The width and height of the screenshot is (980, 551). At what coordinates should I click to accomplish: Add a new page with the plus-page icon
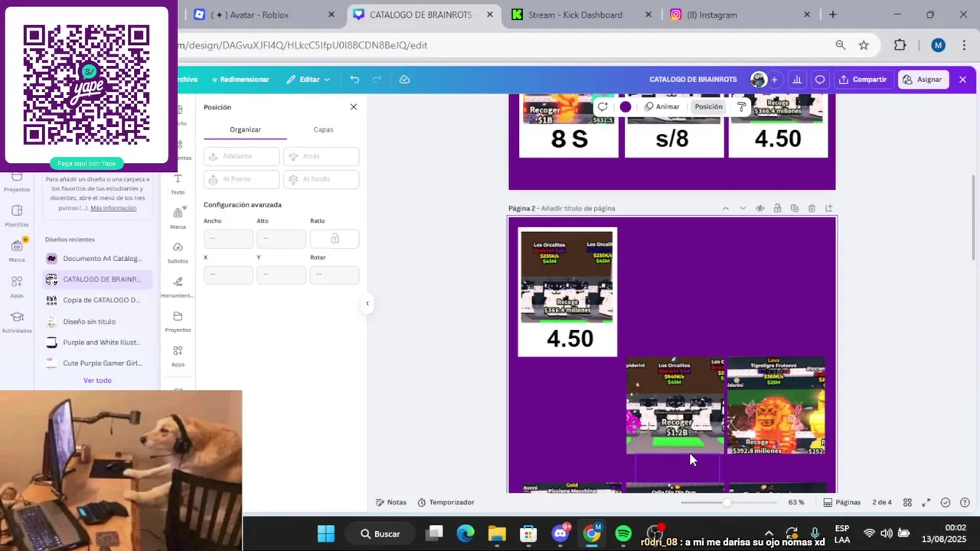[x=828, y=208]
